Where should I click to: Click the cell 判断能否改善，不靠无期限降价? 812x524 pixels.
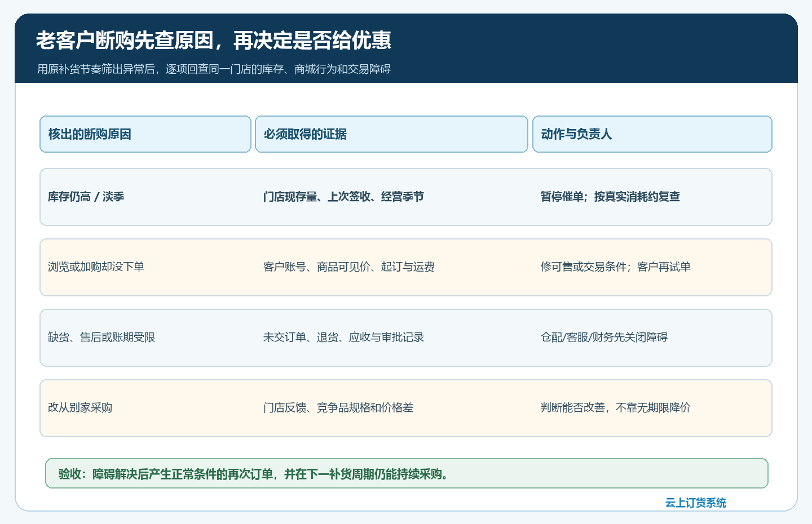(x=616, y=408)
